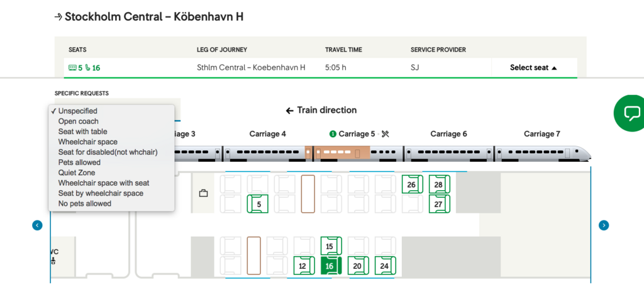Select the Pets allowed option

coord(79,162)
